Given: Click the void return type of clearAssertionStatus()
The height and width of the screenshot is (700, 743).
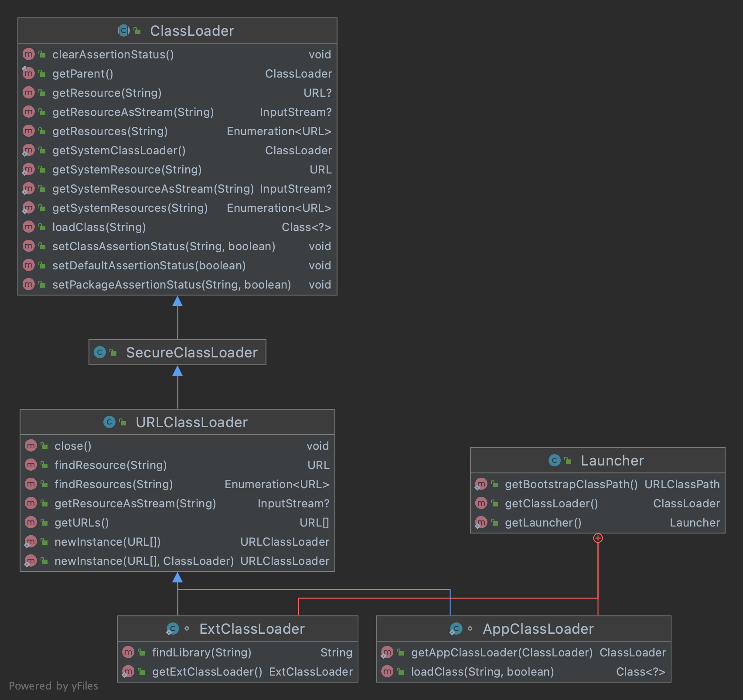Looking at the screenshot, I should pos(320,54).
